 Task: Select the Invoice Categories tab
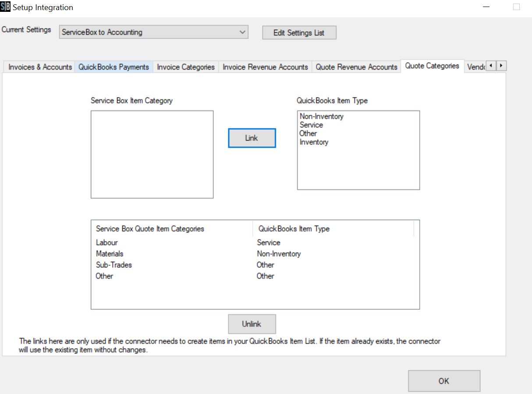click(x=186, y=67)
